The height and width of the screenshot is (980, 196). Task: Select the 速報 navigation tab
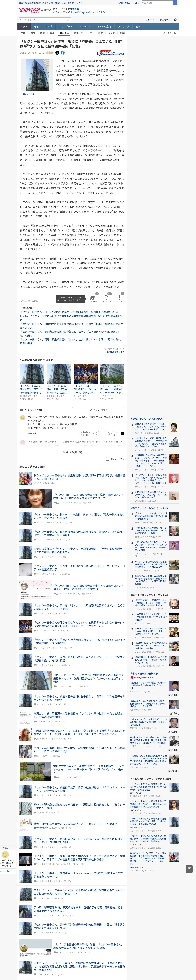(x=36, y=27)
